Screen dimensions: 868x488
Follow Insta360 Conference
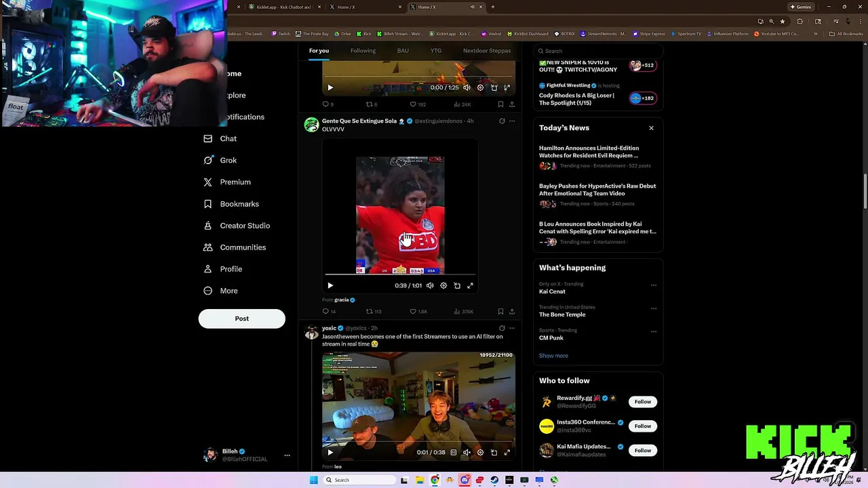coord(642,426)
